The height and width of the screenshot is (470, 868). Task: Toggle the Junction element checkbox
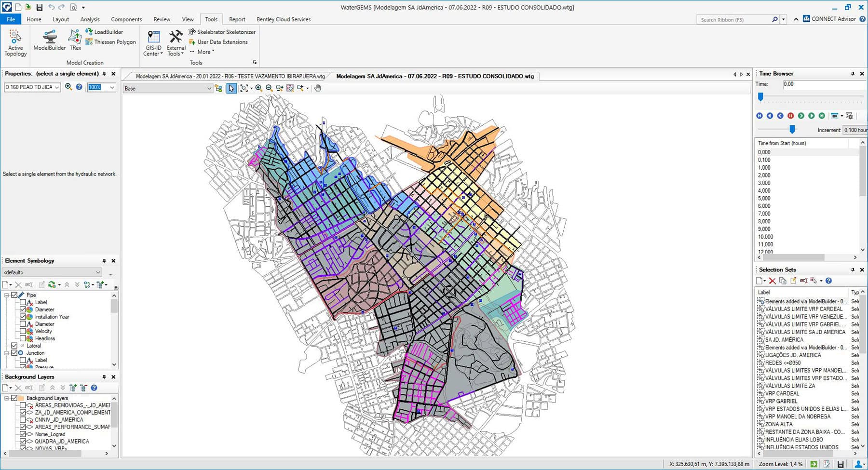coord(14,353)
